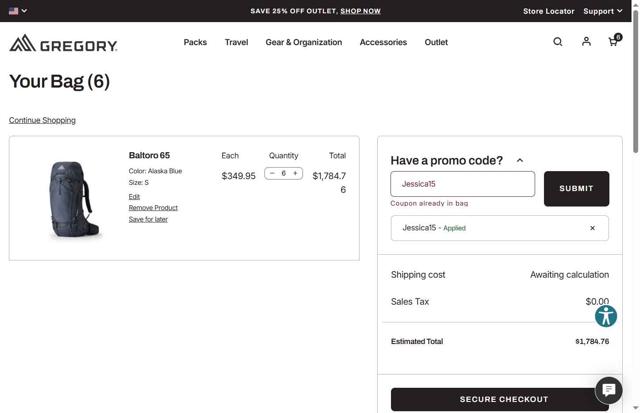The width and height of the screenshot is (640, 413).
Task: Decrease Baltoro 65 quantity with minus
Action: tap(272, 173)
